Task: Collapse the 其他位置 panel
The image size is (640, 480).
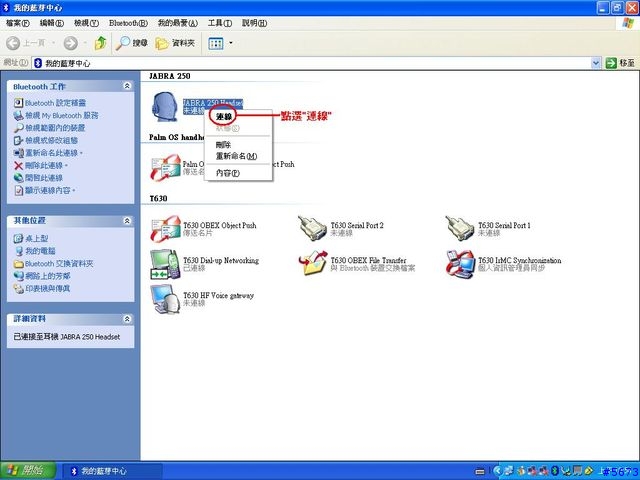Action: pos(127,221)
